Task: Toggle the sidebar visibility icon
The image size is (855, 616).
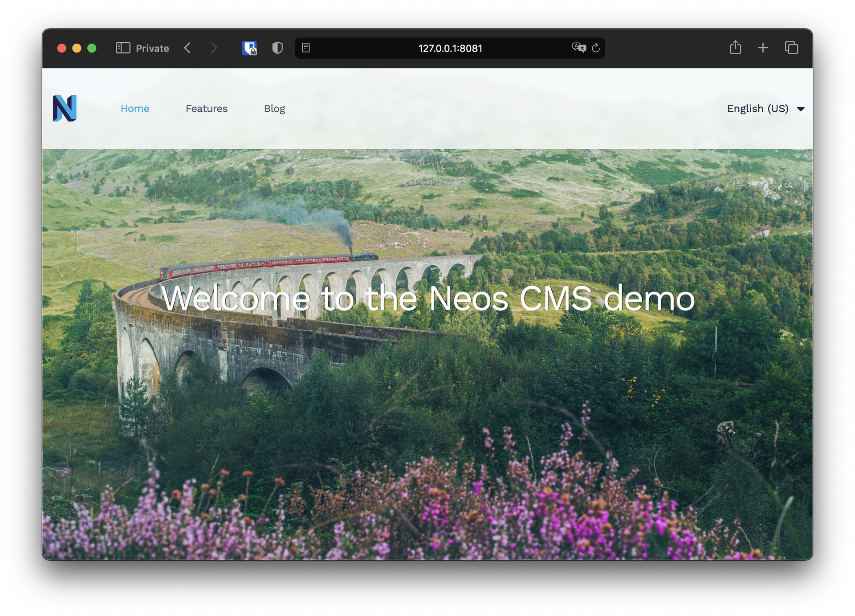Action: [123, 48]
